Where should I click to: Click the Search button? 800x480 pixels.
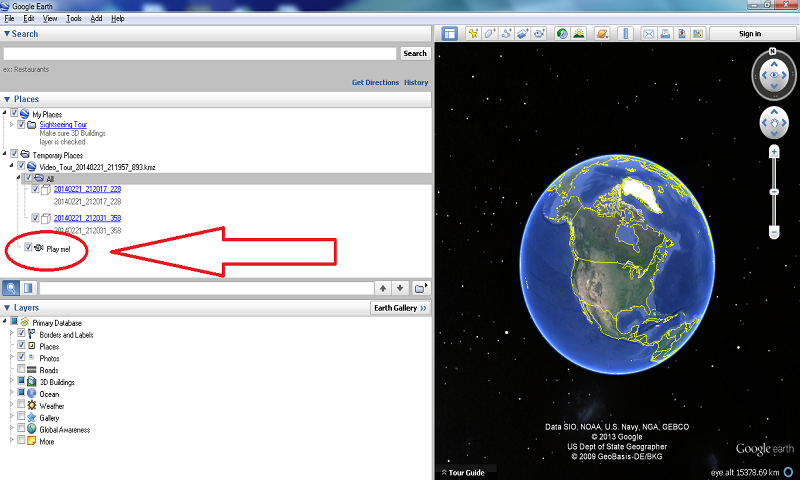(415, 54)
